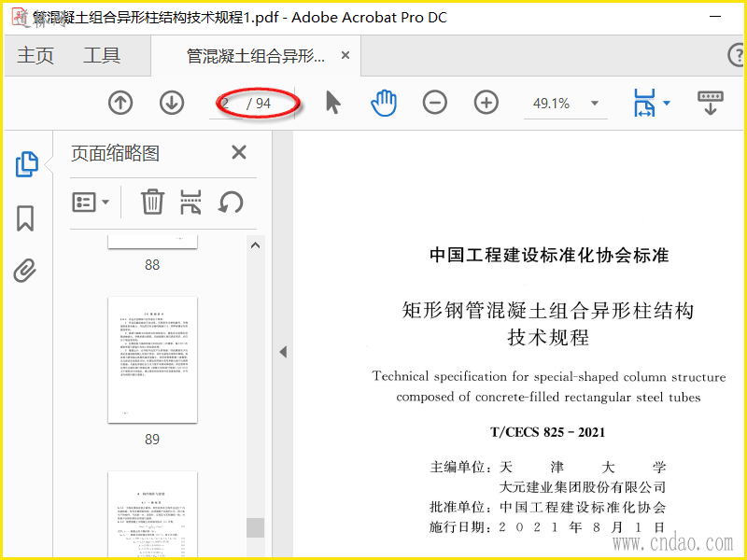Select the arrow selection tool
The height and width of the screenshot is (560, 747).
pyautogui.click(x=333, y=103)
